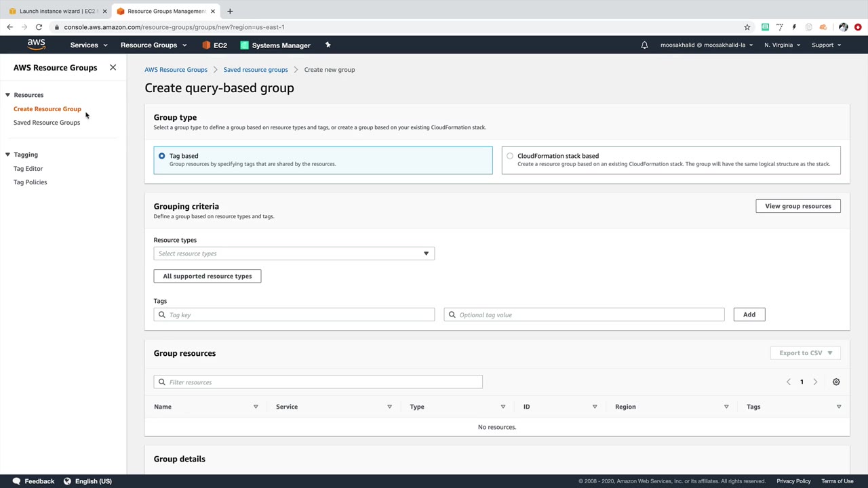
Task: Switch to the Launch instance wizard tab
Action: 57,11
